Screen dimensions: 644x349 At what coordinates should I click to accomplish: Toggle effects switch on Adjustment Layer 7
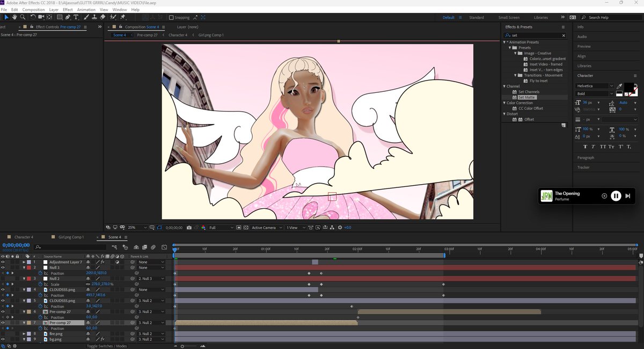click(103, 262)
